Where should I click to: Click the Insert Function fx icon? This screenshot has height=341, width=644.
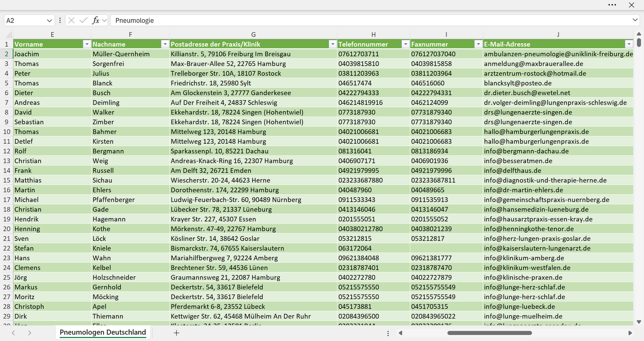tap(95, 20)
